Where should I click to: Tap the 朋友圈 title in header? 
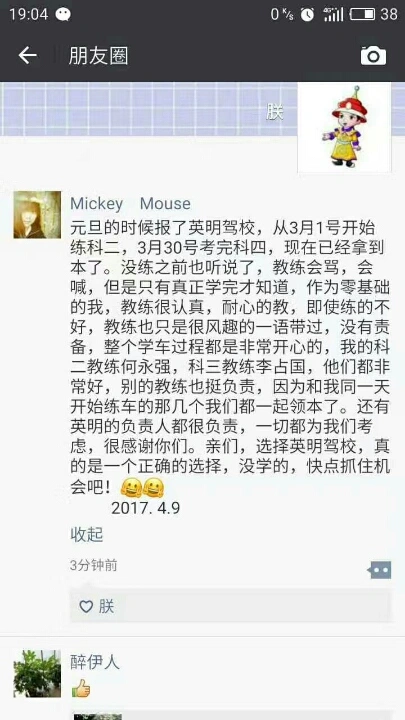(98, 56)
